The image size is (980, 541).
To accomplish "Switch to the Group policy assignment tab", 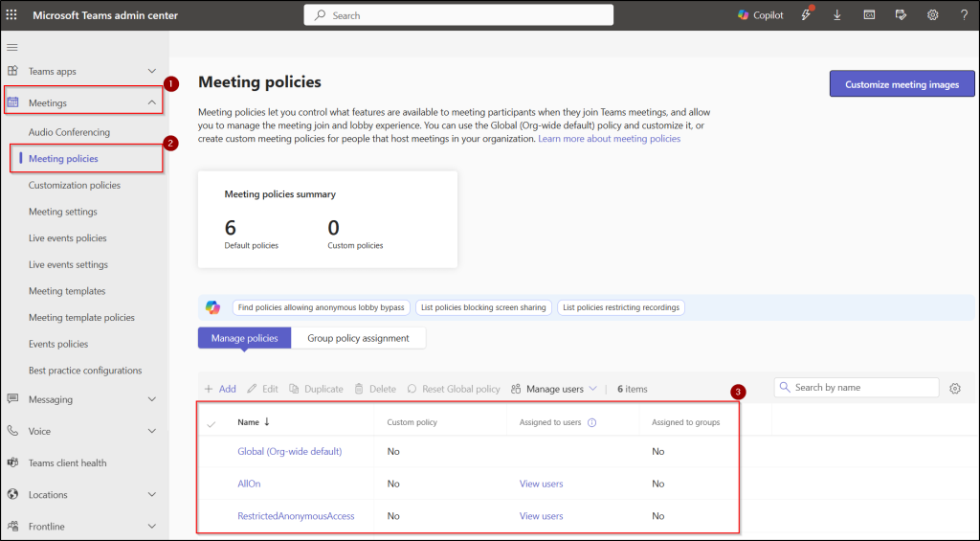I will pyautogui.click(x=358, y=338).
